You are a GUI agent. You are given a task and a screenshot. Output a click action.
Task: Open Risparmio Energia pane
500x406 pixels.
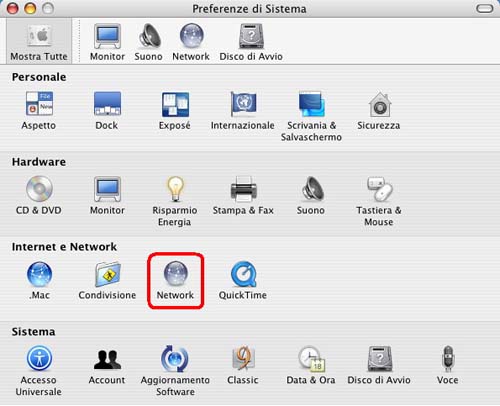[175, 201]
